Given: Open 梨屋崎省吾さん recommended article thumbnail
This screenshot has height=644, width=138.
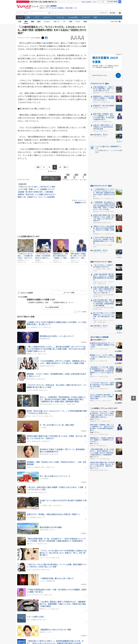Looking at the screenshot, I should 61,245.
